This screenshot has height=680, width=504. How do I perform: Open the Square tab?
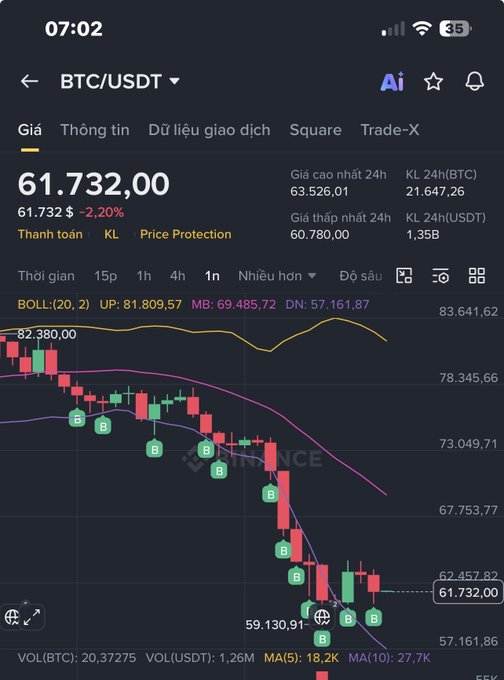tap(315, 130)
